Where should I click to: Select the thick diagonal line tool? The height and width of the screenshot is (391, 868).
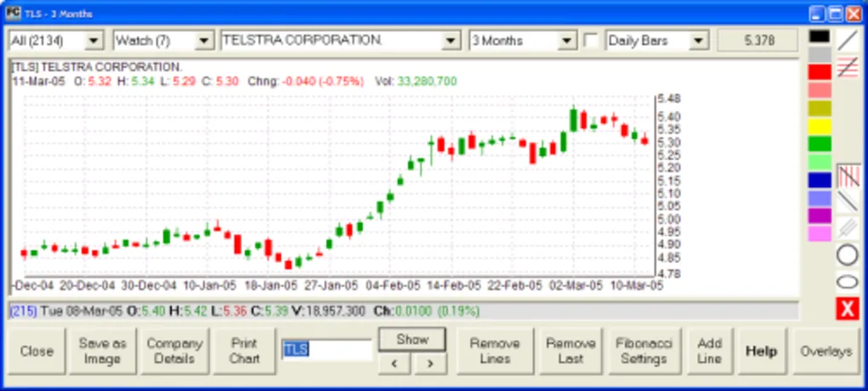tap(847, 202)
